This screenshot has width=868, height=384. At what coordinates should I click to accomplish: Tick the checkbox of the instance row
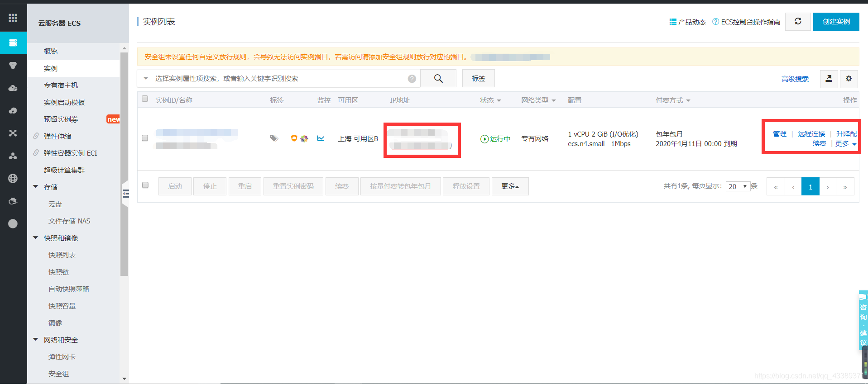pos(145,138)
